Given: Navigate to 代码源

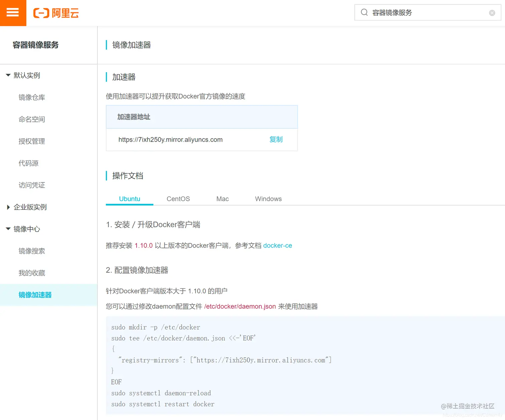Looking at the screenshot, I should point(28,163).
